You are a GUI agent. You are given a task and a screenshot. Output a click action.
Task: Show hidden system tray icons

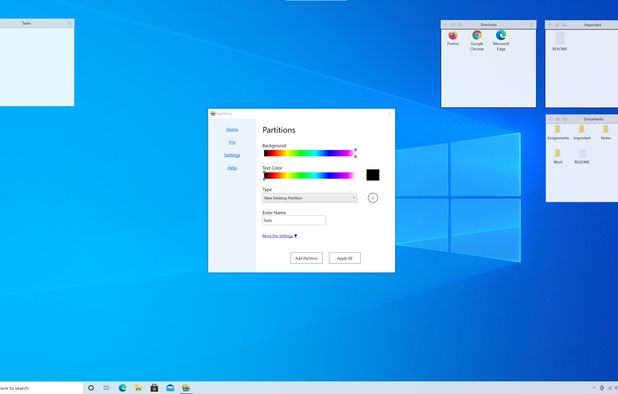pyautogui.click(x=594, y=388)
